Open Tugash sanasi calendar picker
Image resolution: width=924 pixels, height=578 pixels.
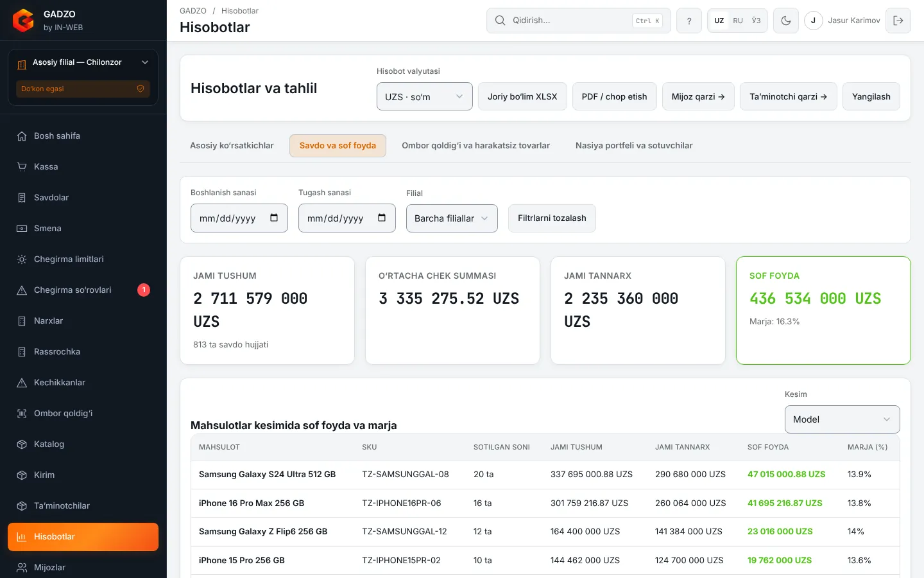382,218
